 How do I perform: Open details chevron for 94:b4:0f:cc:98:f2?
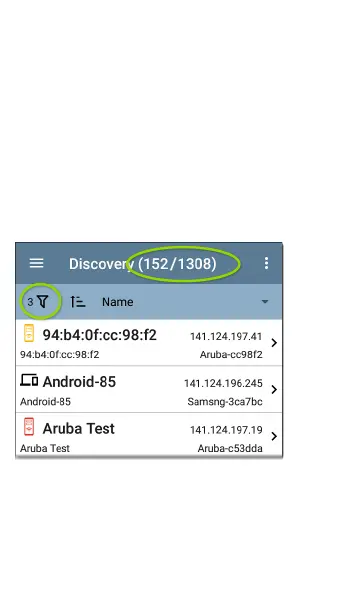coord(274,343)
